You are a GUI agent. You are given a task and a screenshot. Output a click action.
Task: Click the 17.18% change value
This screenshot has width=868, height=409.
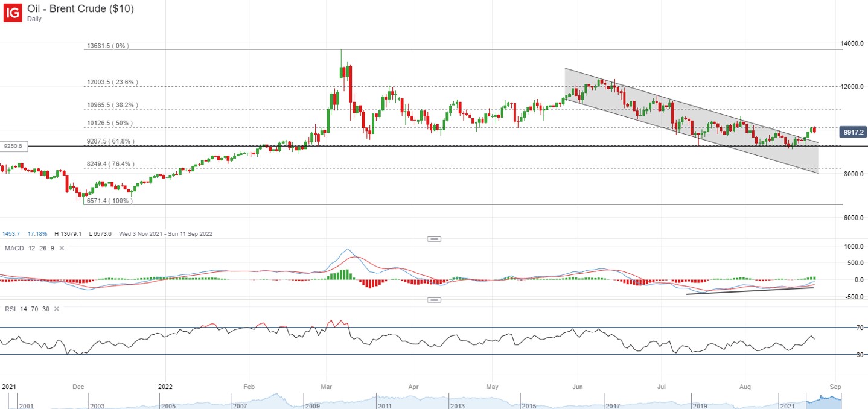coord(38,233)
